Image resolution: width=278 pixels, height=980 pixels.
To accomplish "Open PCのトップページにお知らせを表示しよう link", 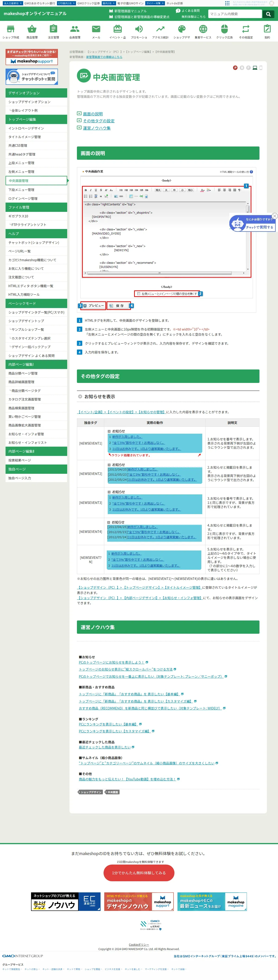I will pyautogui.click(x=111, y=662).
